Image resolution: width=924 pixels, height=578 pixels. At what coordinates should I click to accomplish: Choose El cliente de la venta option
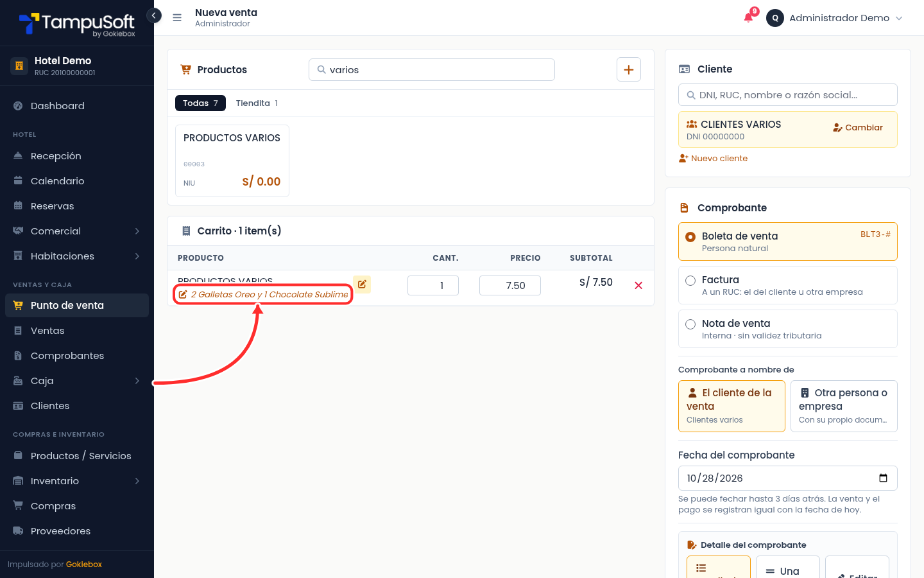732,406
